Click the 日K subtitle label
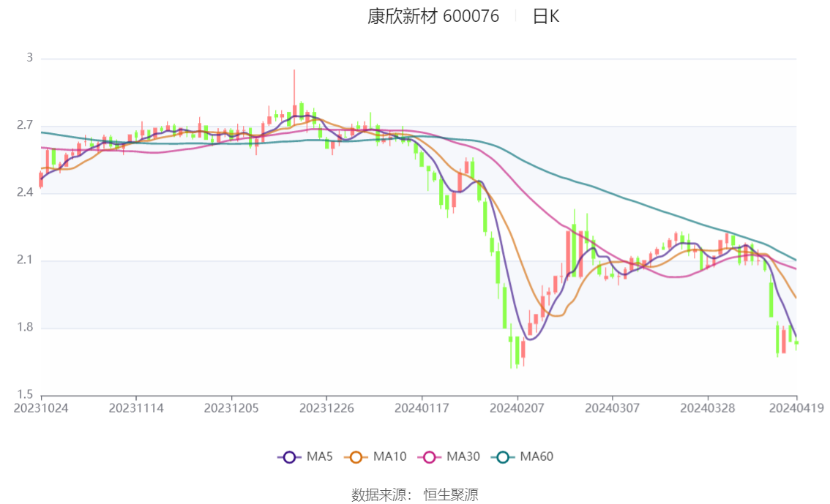The width and height of the screenshot is (830, 504). click(546, 16)
